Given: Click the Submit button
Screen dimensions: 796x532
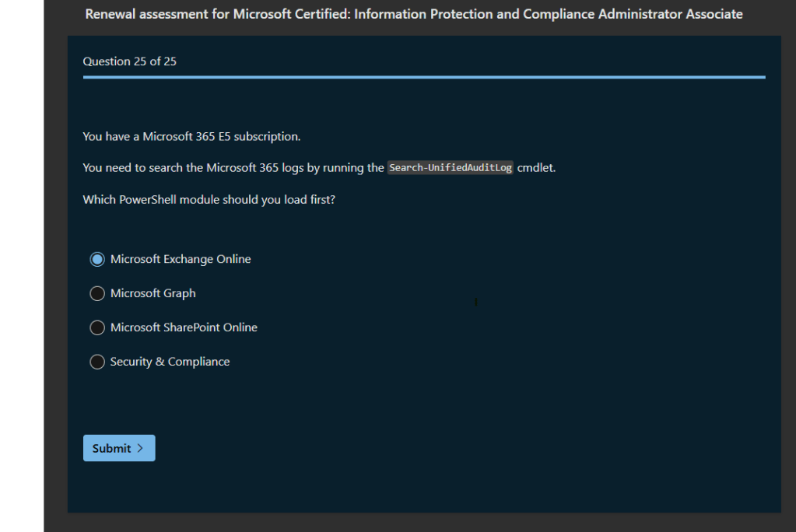Looking at the screenshot, I should click(118, 448).
